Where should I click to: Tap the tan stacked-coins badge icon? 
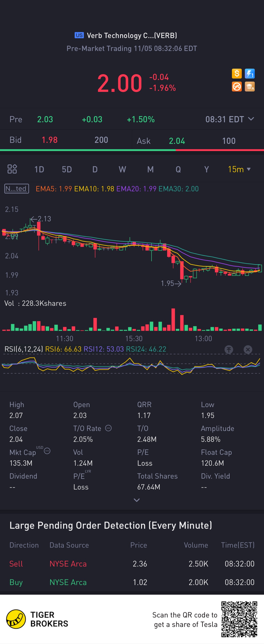[x=249, y=87]
